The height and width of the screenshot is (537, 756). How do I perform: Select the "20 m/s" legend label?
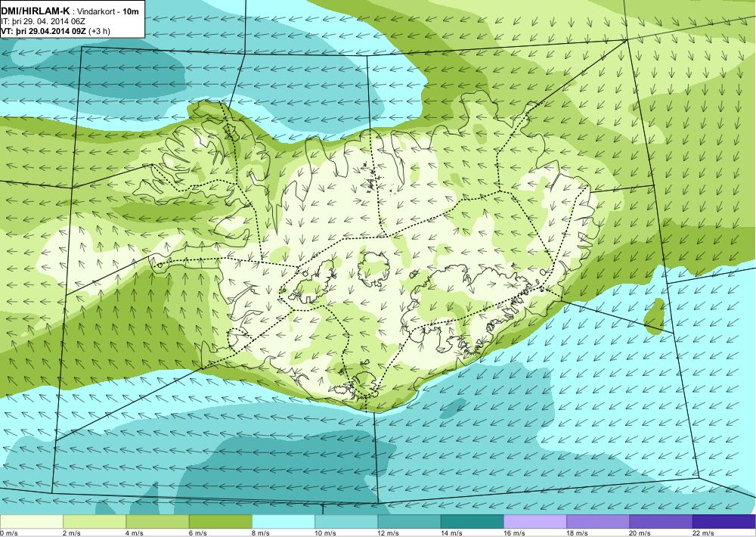pos(640,533)
